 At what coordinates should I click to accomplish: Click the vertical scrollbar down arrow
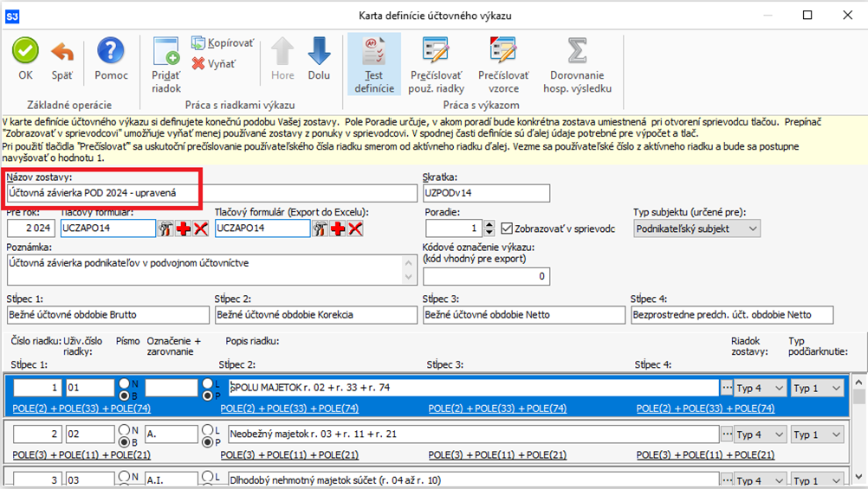pos(859,480)
